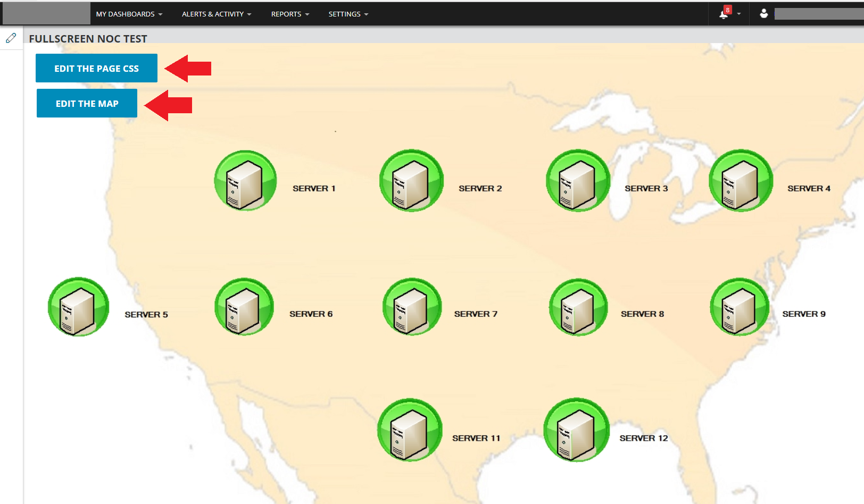Screen dimensions: 864x504
Task: Select the Server 6 node icon
Action: point(245,307)
